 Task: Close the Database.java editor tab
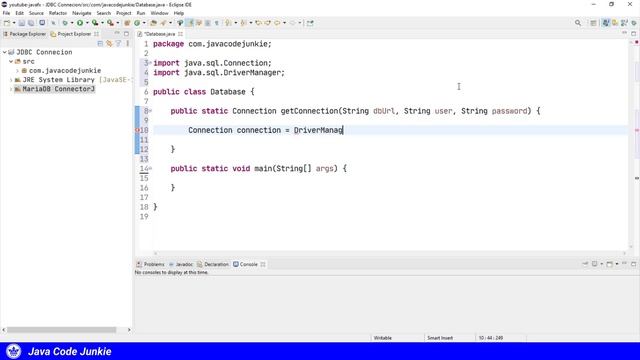(180, 34)
